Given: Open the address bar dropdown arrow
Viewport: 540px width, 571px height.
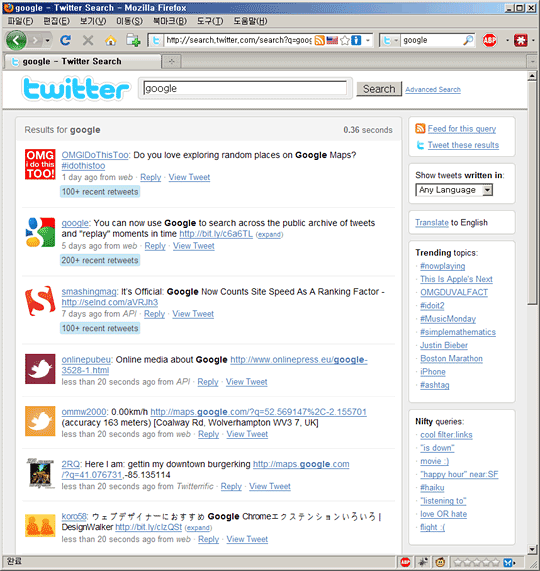Looking at the screenshot, I should click(x=368, y=40).
